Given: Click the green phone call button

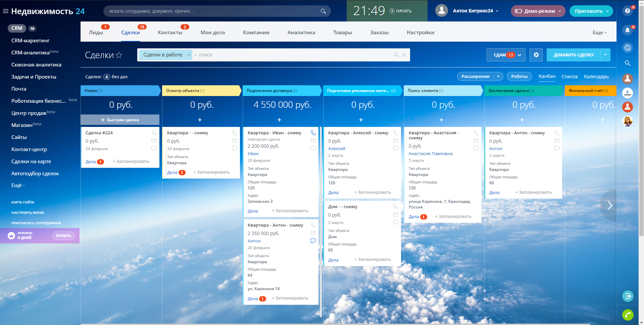Looking at the screenshot, I should pyautogui.click(x=628, y=315).
